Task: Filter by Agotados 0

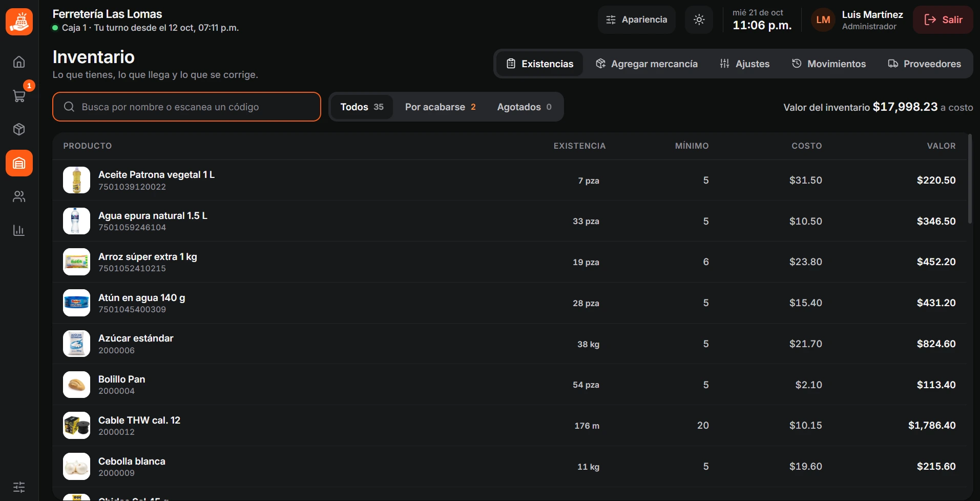Action: coord(524,107)
